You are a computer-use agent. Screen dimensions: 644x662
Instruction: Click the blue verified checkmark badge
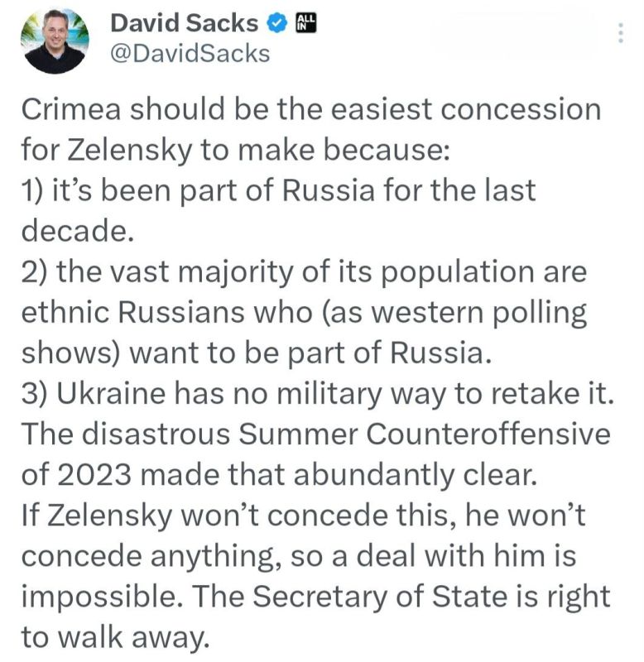[276, 23]
